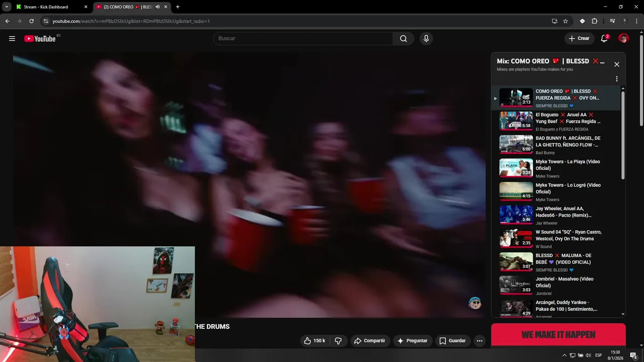Image resolution: width=644 pixels, height=362 pixels.
Task: Go back in browser history
Action: point(7,21)
